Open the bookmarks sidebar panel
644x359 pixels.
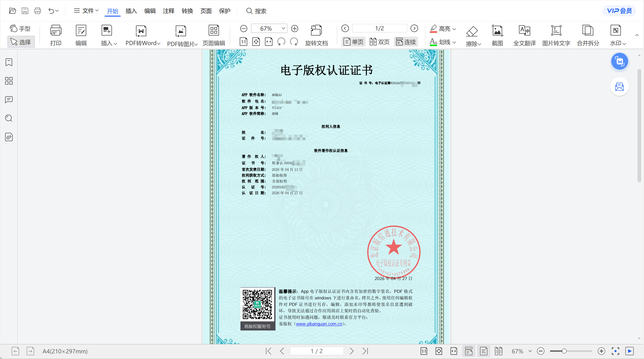[9, 62]
